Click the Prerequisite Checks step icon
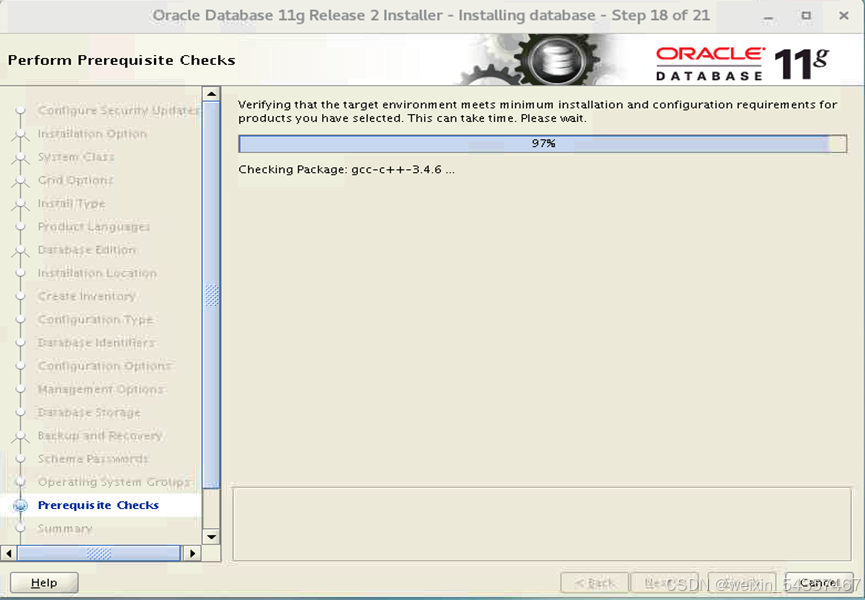Screen dimensions: 865x600 tap(20, 506)
